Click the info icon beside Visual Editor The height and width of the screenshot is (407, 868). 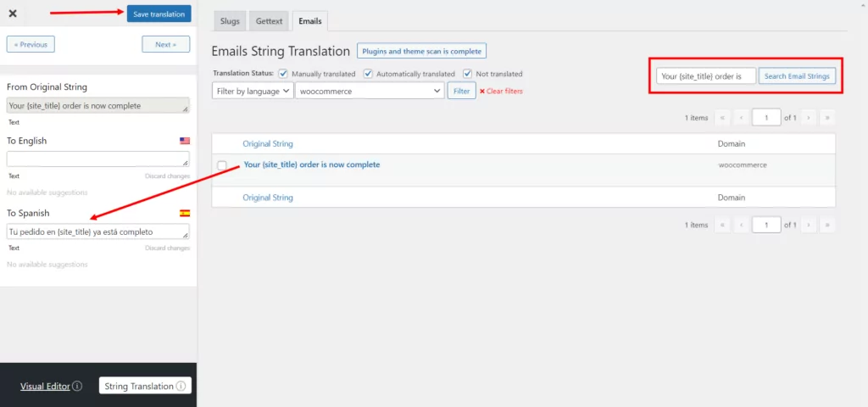(77, 386)
